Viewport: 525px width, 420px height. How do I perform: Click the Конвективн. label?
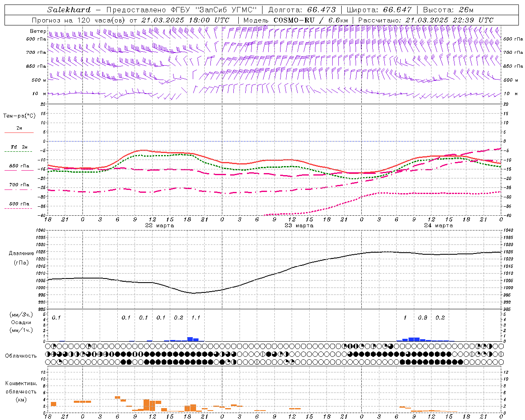21,384
